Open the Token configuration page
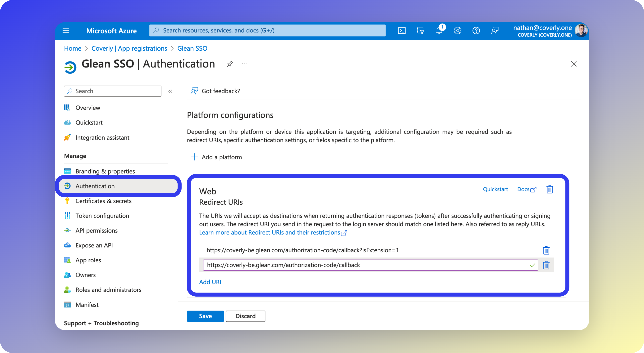The width and height of the screenshot is (644, 353). pos(102,216)
